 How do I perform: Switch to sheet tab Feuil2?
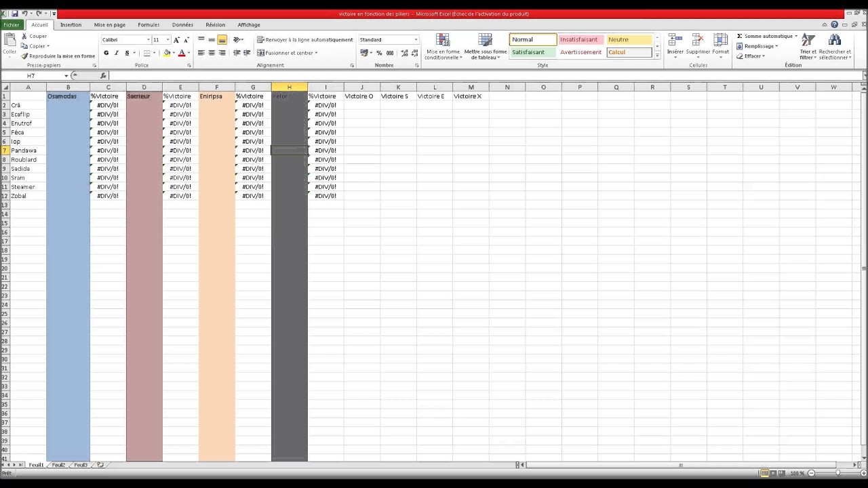pos(58,465)
